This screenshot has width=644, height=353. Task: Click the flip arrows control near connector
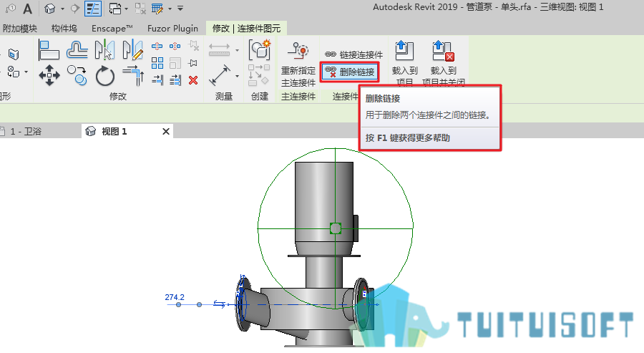coord(220,304)
